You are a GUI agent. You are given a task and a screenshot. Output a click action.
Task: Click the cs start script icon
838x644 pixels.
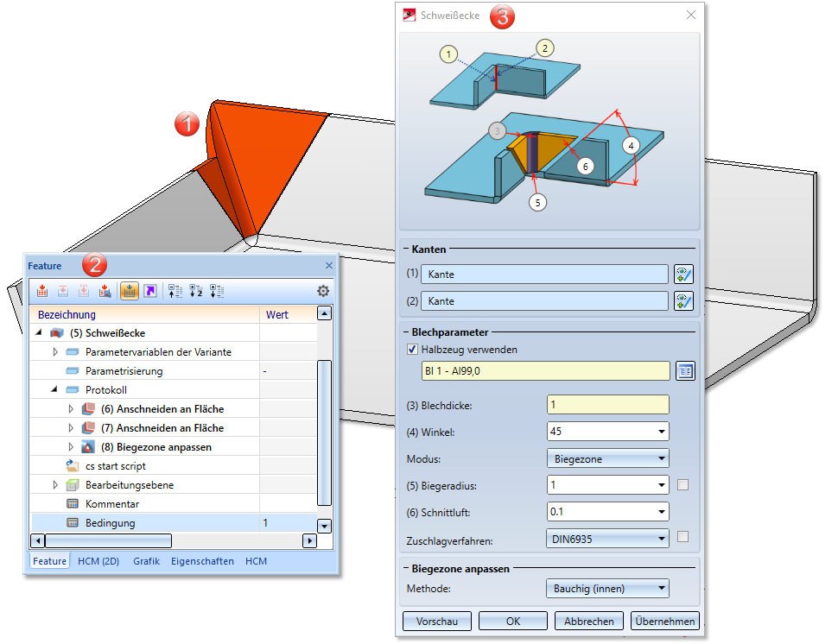pyautogui.click(x=73, y=465)
